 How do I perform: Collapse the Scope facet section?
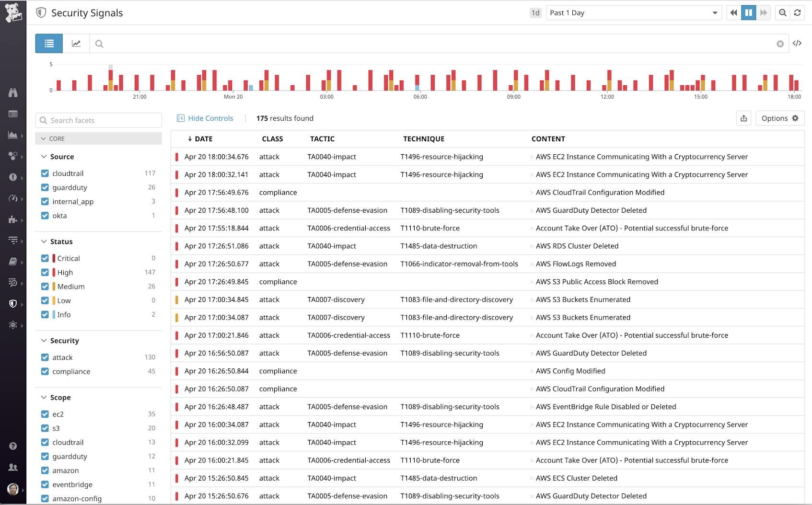point(44,397)
